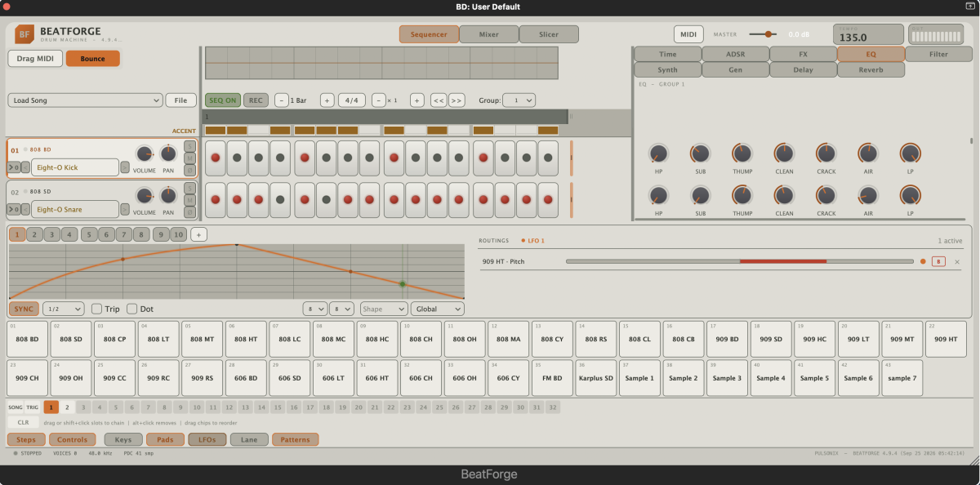Select next preset arrow for Eight-O Snare

[125, 209]
